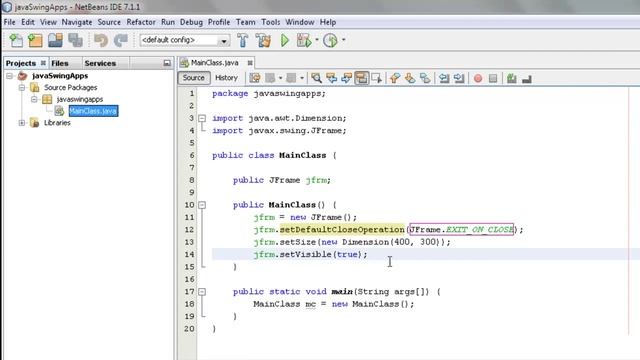Collapse the constructor fold at line 10
The height and width of the screenshot is (360, 640).
(202, 205)
